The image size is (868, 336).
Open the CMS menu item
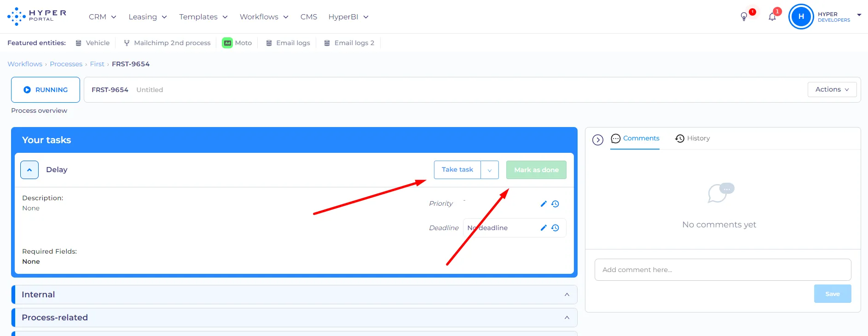309,17
